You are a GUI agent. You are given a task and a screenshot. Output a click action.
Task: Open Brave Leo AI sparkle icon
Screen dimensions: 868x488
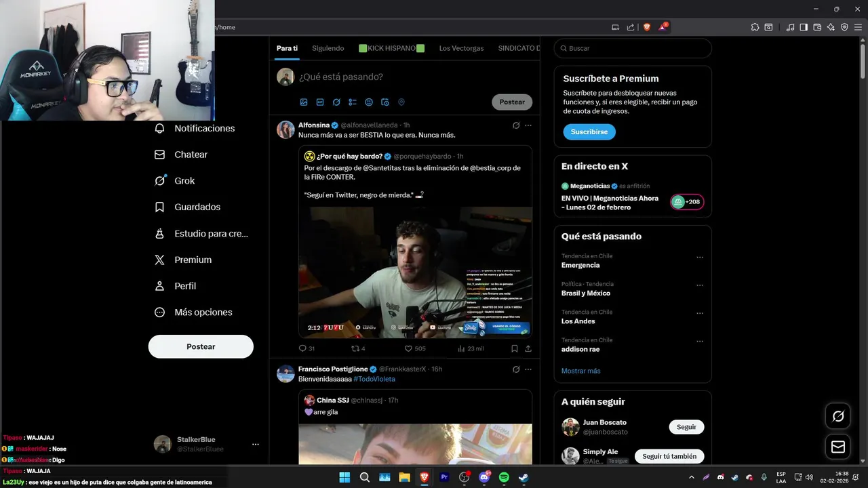831,27
